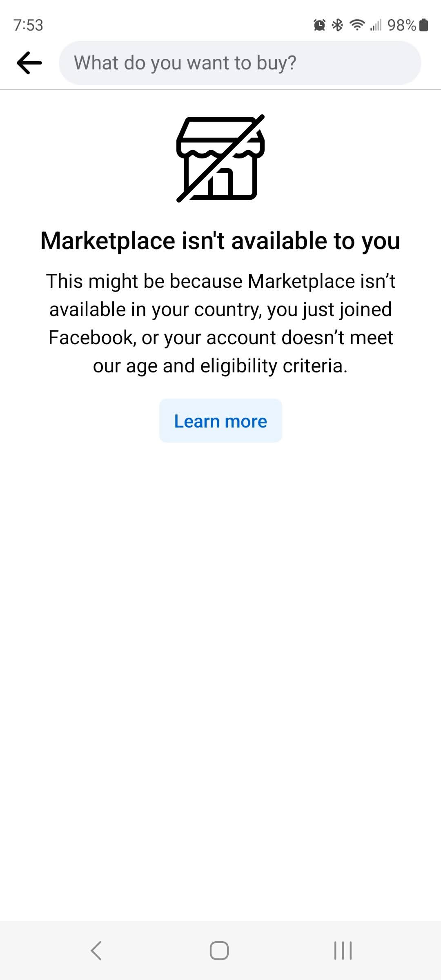The height and width of the screenshot is (980, 441).
Task: Tap the cellular signal strength icon
Action: click(x=376, y=25)
